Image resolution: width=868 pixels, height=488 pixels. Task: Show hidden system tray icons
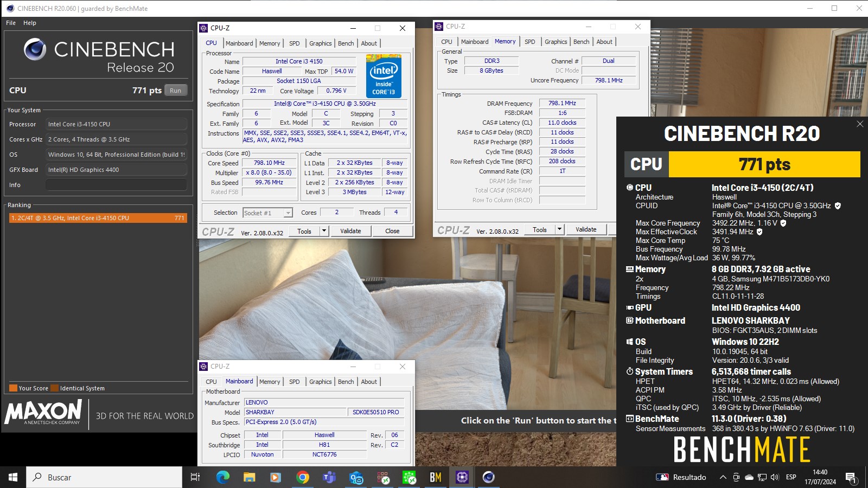click(723, 477)
